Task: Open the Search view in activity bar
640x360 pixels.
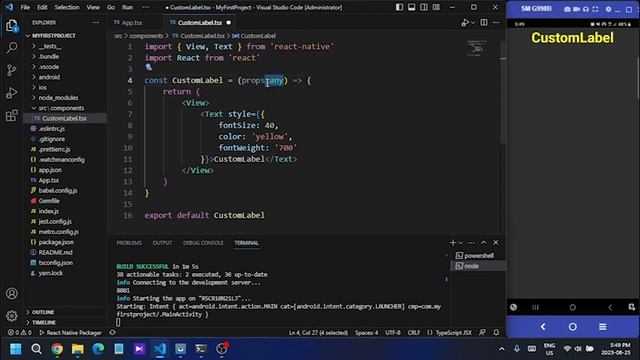Action: click(12, 48)
